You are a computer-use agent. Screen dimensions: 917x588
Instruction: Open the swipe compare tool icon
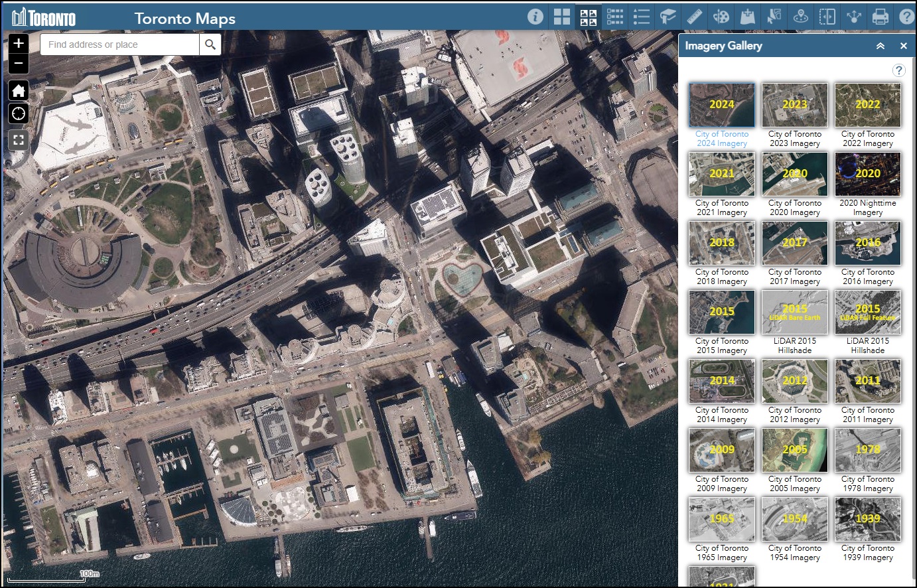827,17
